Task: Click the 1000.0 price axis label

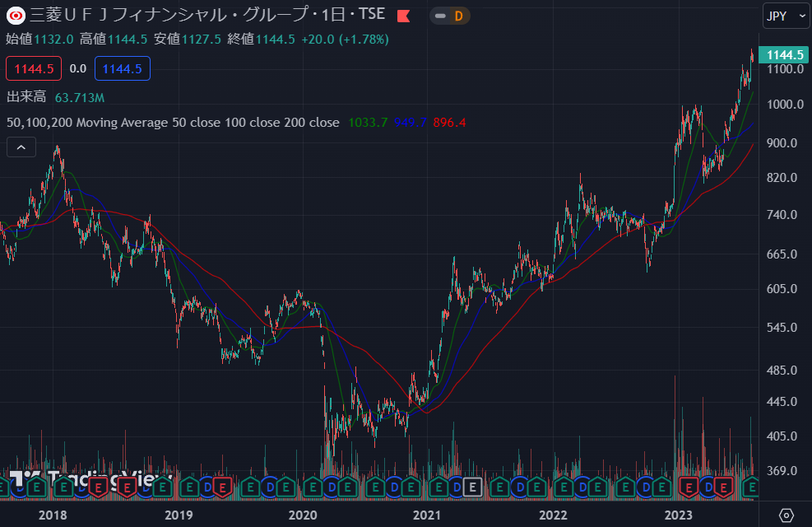Action: 785,104
